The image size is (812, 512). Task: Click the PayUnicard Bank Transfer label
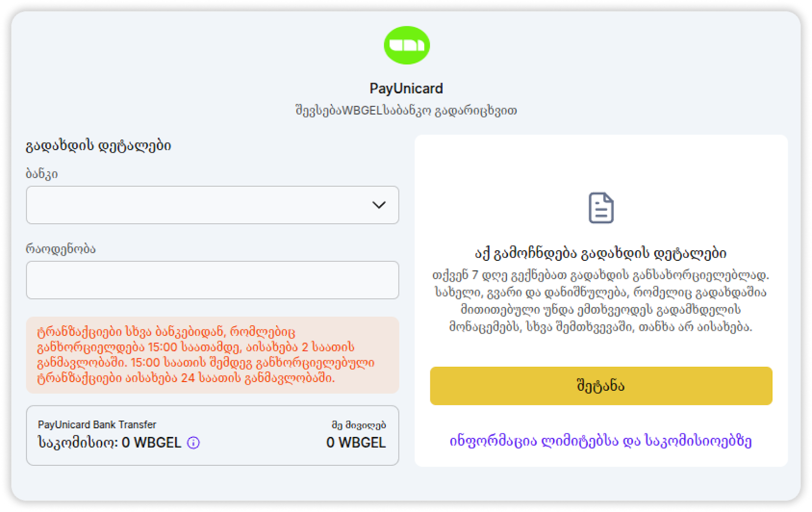97,424
